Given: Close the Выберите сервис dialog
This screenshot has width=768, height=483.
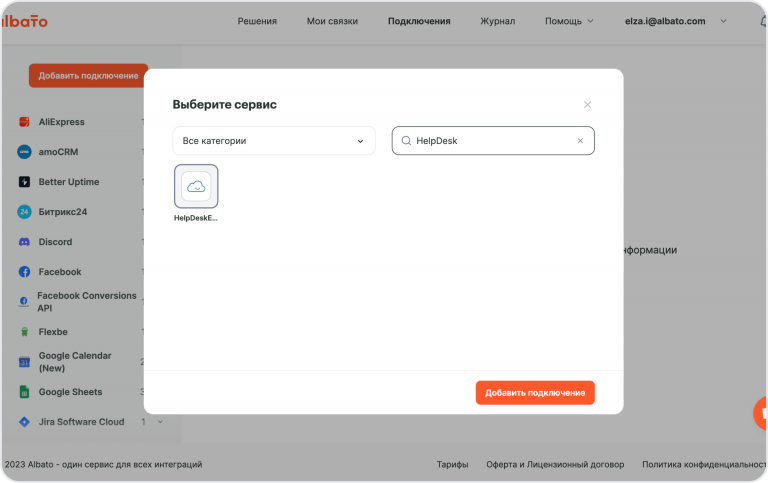Looking at the screenshot, I should pos(587,105).
